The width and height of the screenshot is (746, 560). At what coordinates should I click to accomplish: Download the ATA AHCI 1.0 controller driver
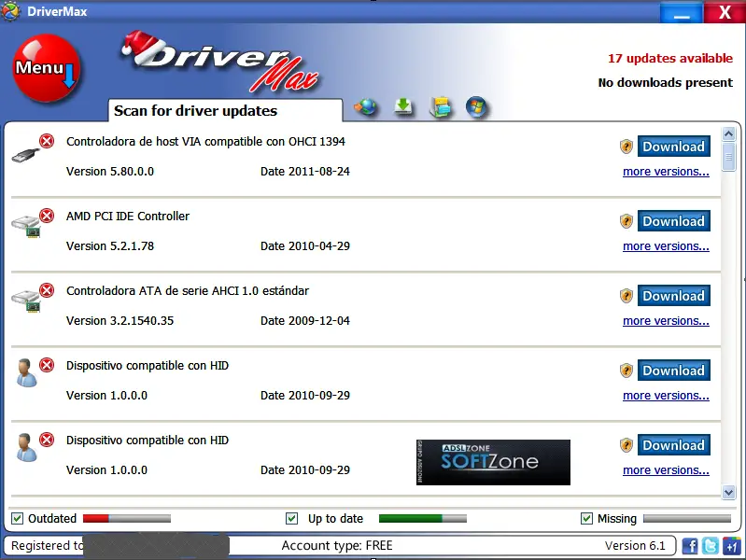tap(674, 296)
